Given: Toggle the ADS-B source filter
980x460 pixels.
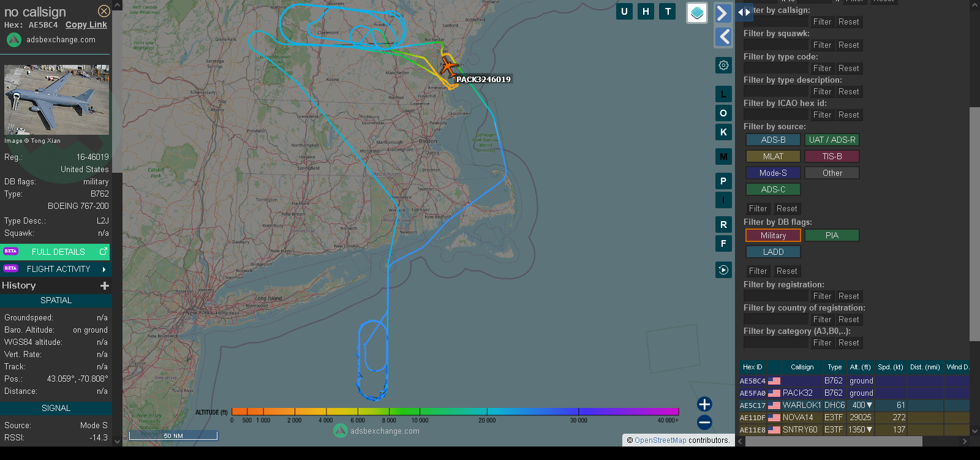Looking at the screenshot, I should (x=773, y=140).
